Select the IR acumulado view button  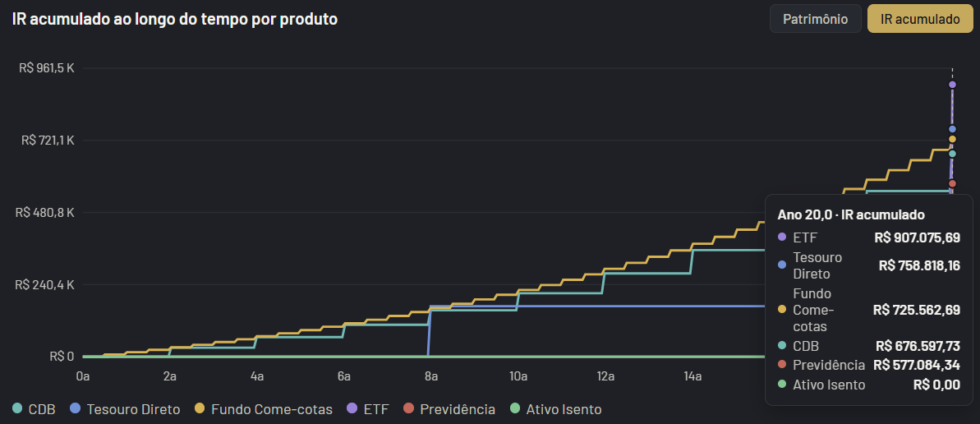click(x=920, y=19)
